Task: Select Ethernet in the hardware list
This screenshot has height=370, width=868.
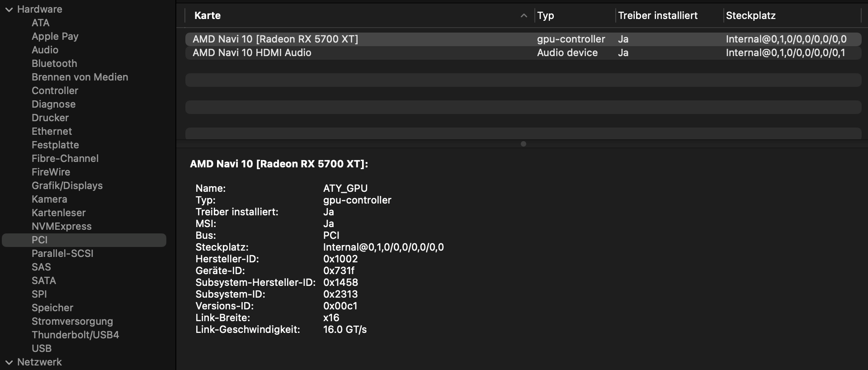Action: click(x=52, y=132)
